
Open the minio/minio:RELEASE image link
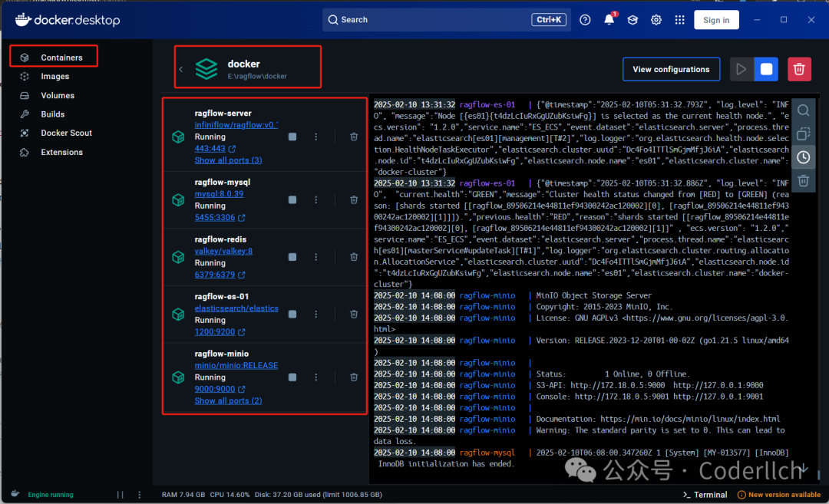point(236,366)
